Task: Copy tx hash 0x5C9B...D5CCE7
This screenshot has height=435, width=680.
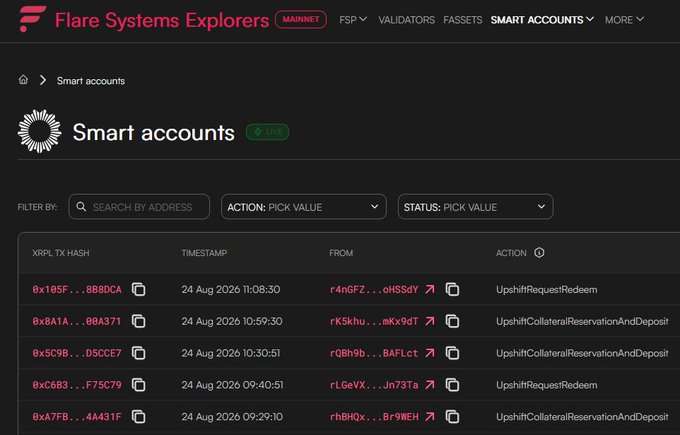Action: click(139, 353)
